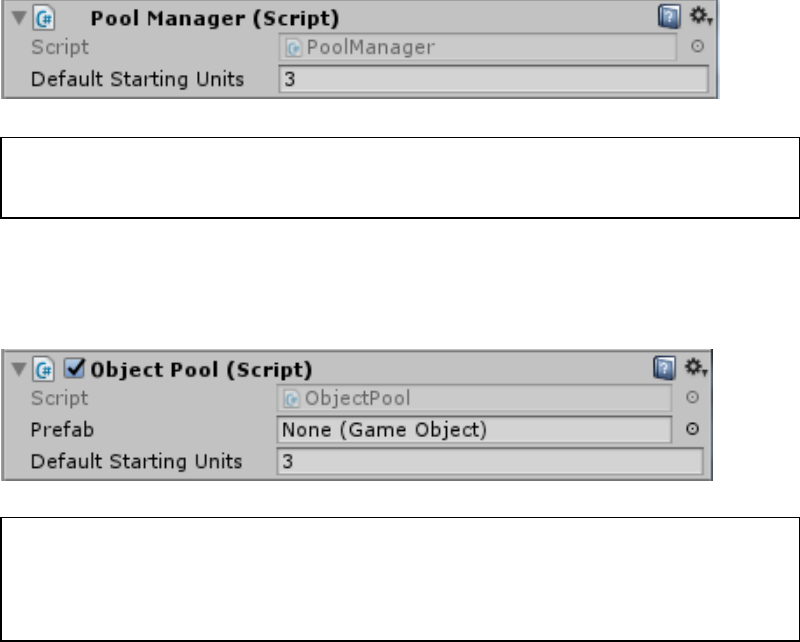This screenshot has height=642, width=800.
Task: Click the Pool Manager C# script icon
Action: coord(45,19)
